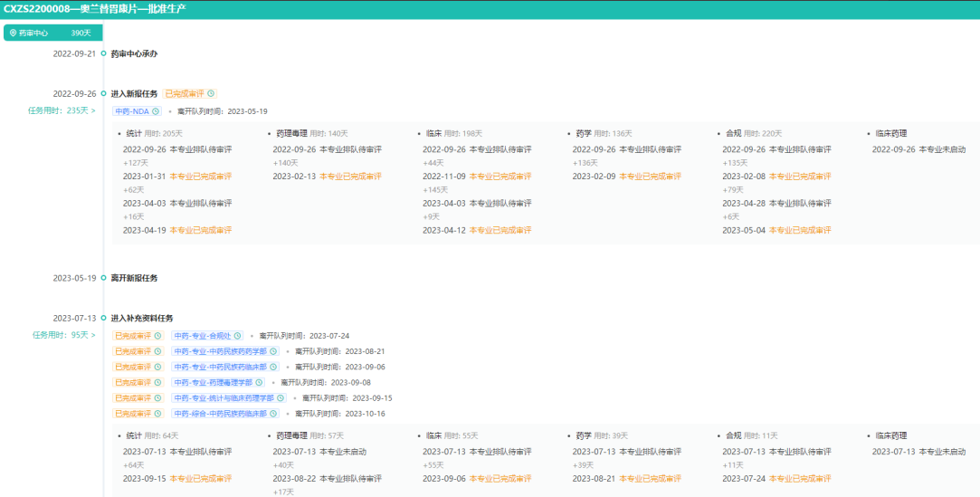Image resolution: width=980 pixels, height=497 pixels.
Task: Click the 已完成审评 status next to 进入新报任务
Action: [185, 93]
